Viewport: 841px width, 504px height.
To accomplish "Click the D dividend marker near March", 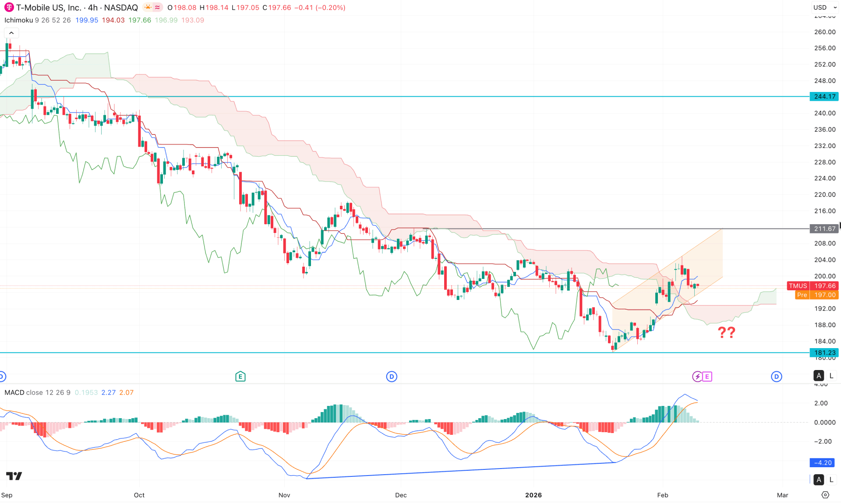I will click(777, 376).
